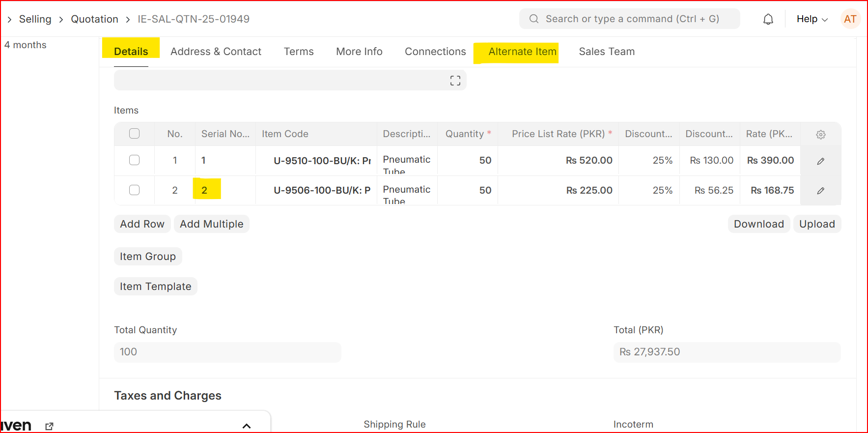
Task: Expand the bottom panel chevron
Action: tap(247, 426)
